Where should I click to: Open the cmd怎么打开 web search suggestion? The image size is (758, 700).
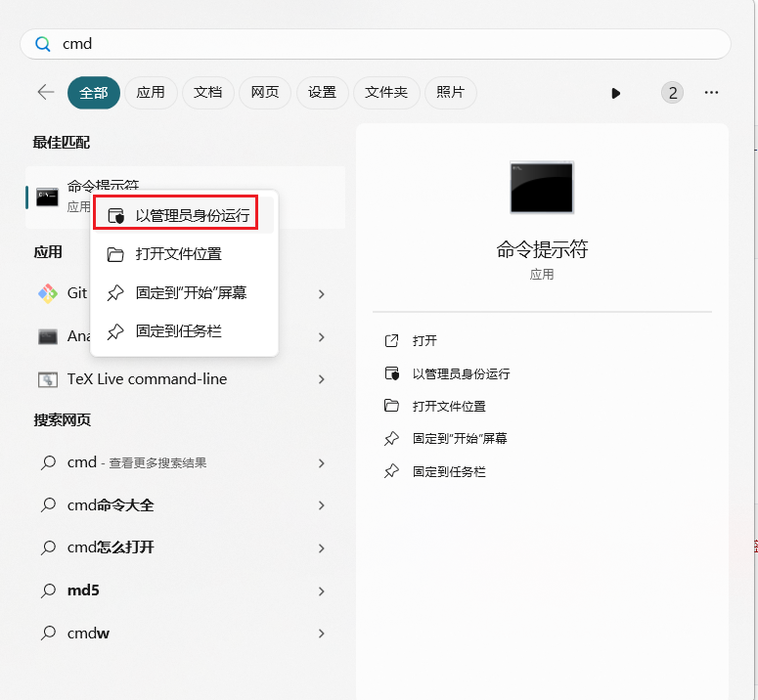[x=111, y=547]
